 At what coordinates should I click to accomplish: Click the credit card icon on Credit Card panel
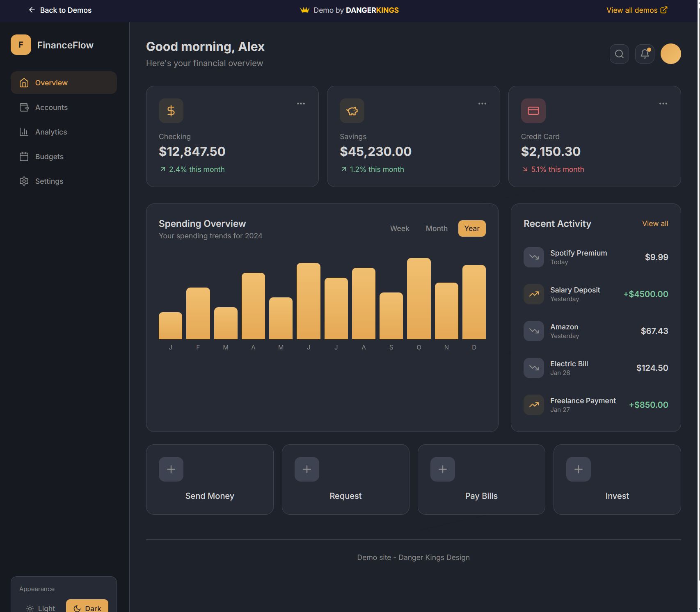533,110
